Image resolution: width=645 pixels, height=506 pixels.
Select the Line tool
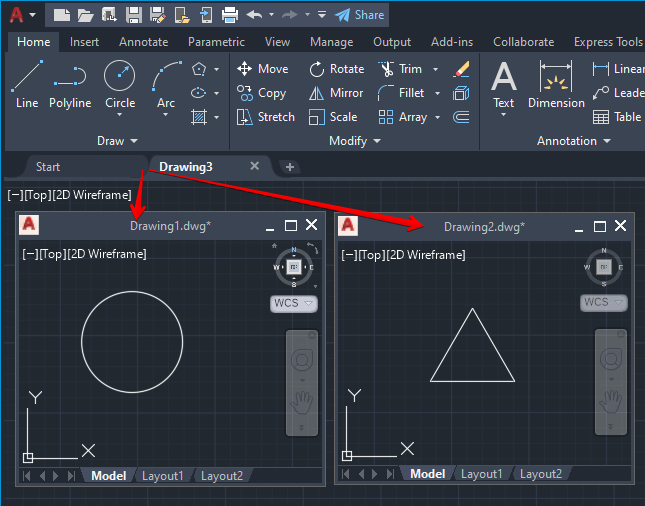click(x=27, y=84)
